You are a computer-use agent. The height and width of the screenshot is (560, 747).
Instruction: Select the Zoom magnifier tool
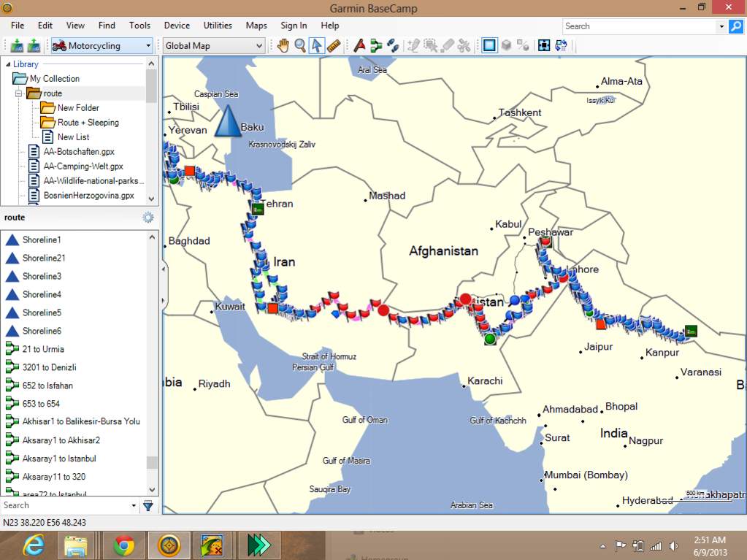(299, 46)
